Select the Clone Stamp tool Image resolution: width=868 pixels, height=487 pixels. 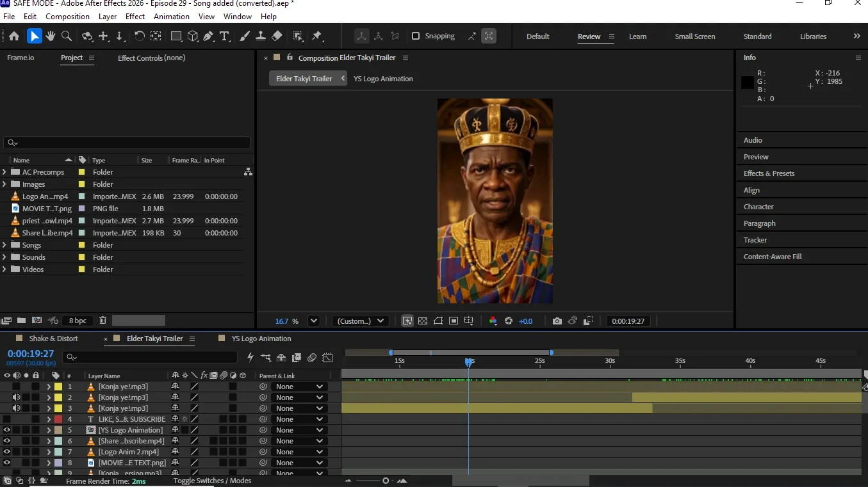pos(261,36)
